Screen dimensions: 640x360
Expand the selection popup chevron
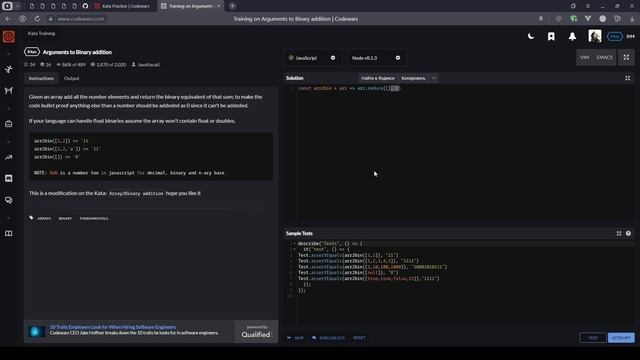click(x=434, y=78)
